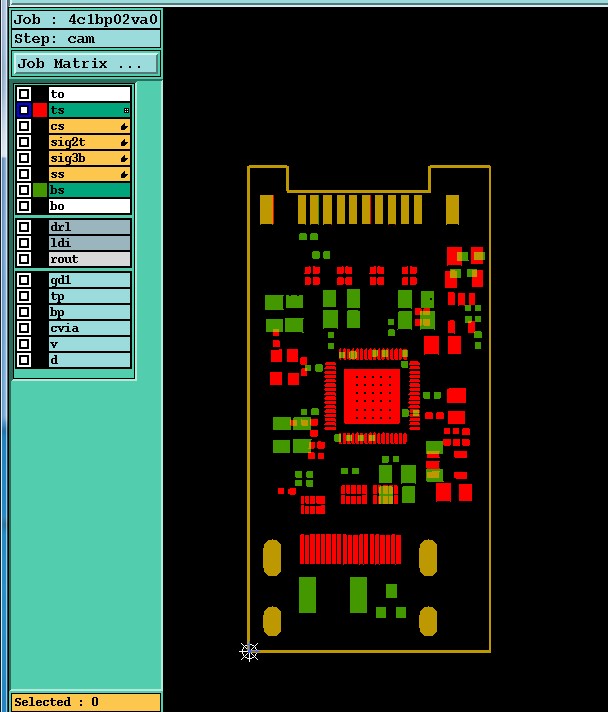Select the 'd' layer name

pos(89,360)
